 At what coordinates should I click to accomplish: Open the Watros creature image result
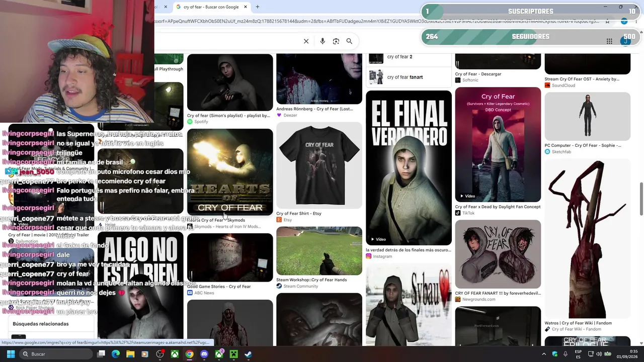[588, 239]
